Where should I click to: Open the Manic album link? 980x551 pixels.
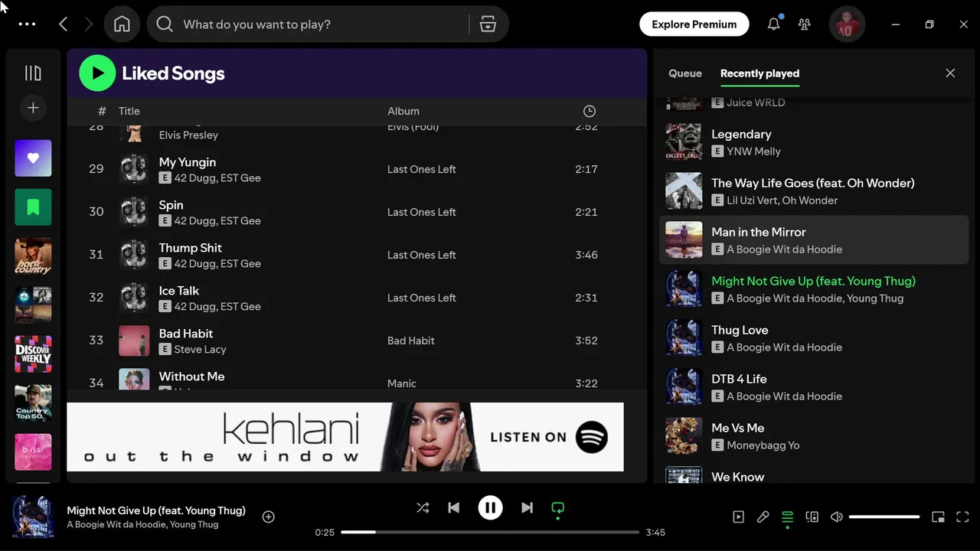(x=402, y=383)
